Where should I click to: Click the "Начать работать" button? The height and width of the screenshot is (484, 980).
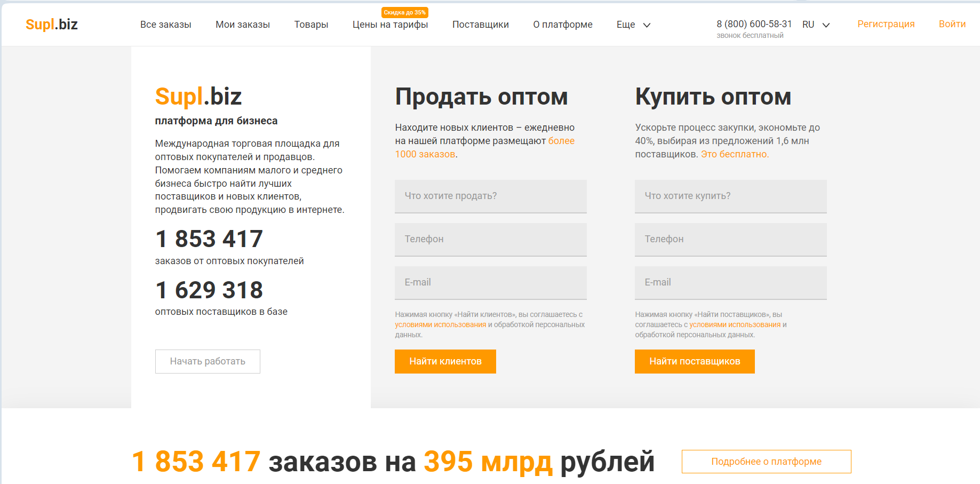[x=208, y=361]
